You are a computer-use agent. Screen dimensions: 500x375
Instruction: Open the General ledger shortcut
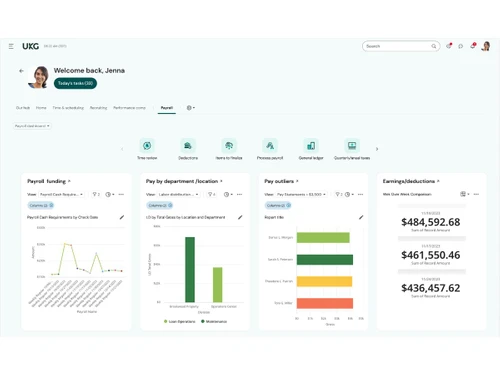(x=311, y=149)
